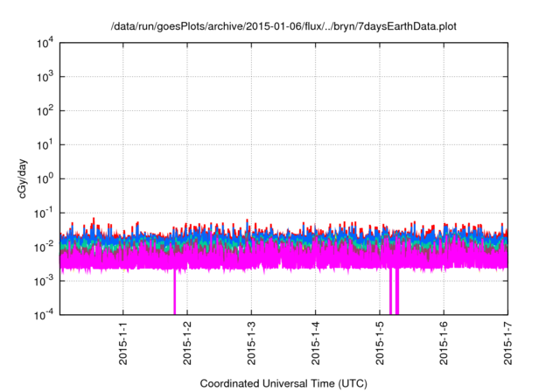Select the 2015-1-7 date label
The width and height of the screenshot is (560, 392).
pos(507,343)
